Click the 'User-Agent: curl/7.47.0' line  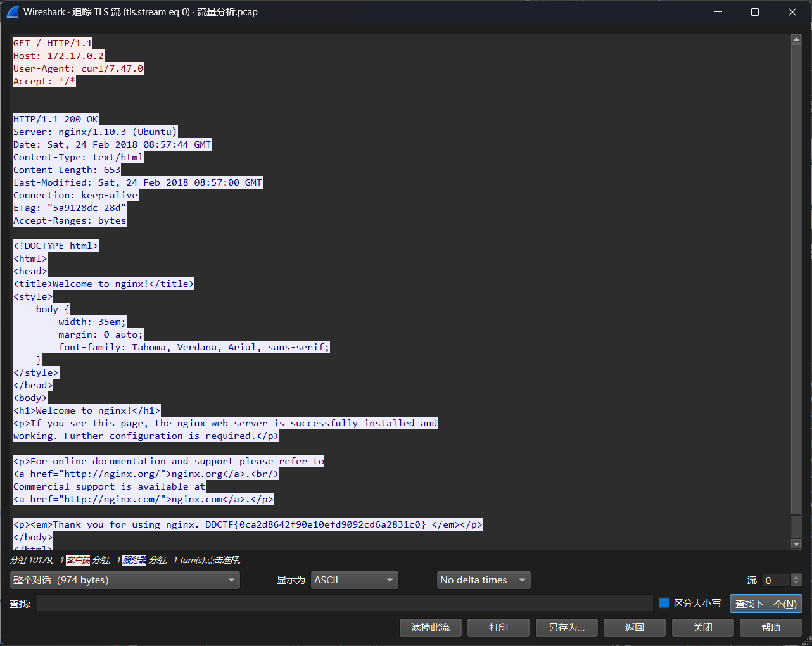79,68
